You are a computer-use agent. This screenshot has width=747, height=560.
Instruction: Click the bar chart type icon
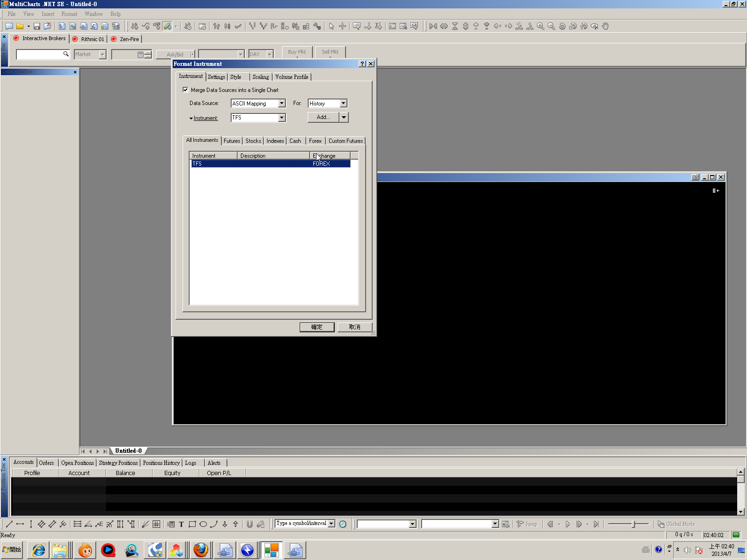point(217,26)
